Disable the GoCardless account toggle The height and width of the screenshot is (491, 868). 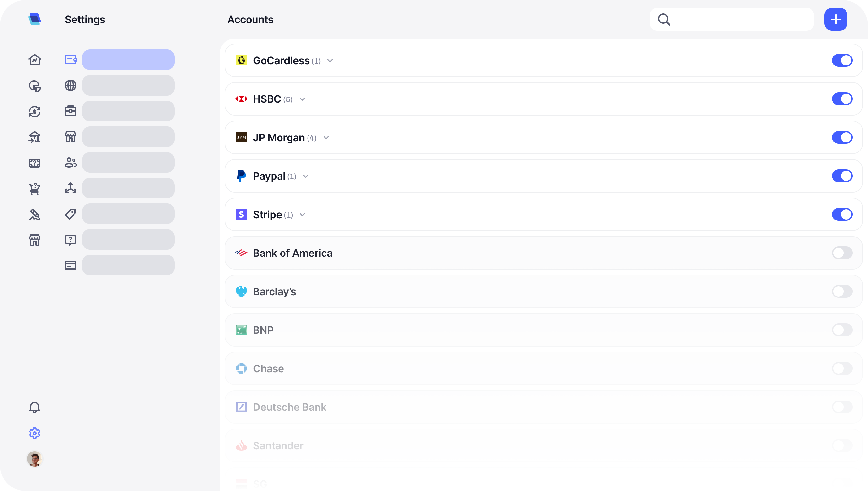click(x=842, y=60)
